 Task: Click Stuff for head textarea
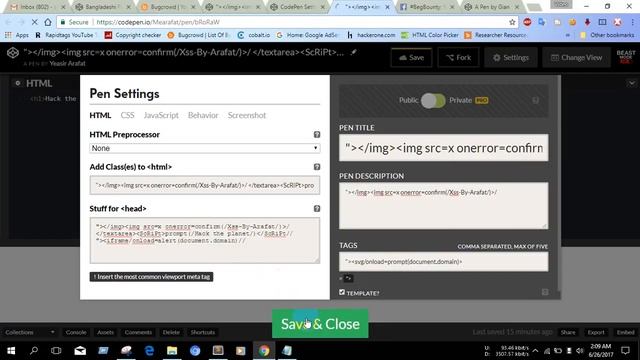[204, 240]
